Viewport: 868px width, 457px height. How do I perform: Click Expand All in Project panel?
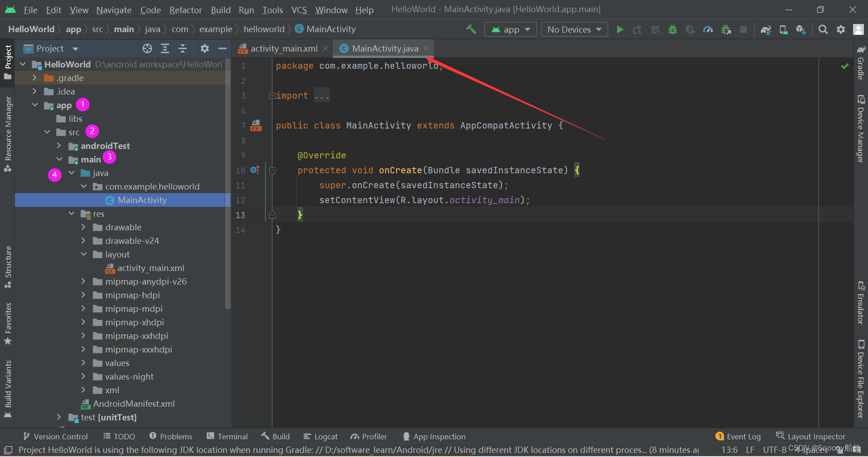click(x=165, y=48)
